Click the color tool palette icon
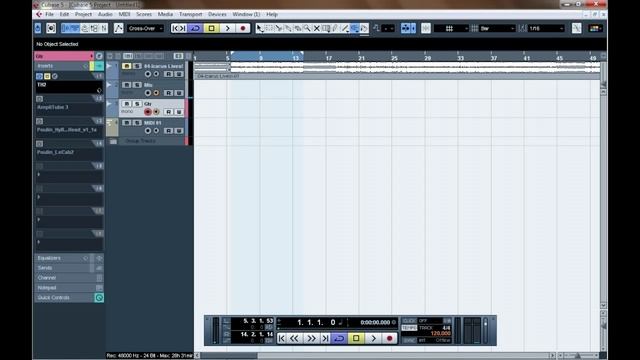 (595, 28)
